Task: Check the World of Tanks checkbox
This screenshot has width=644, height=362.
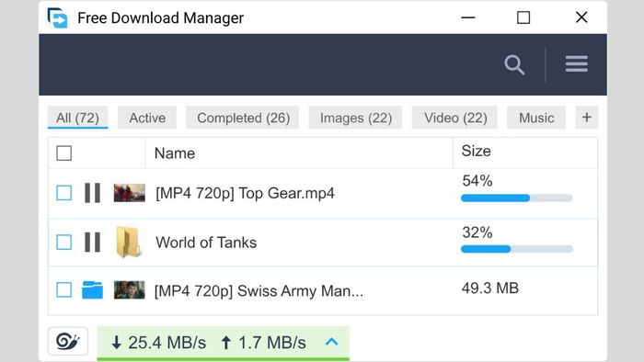Action: [x=64, y=242]
